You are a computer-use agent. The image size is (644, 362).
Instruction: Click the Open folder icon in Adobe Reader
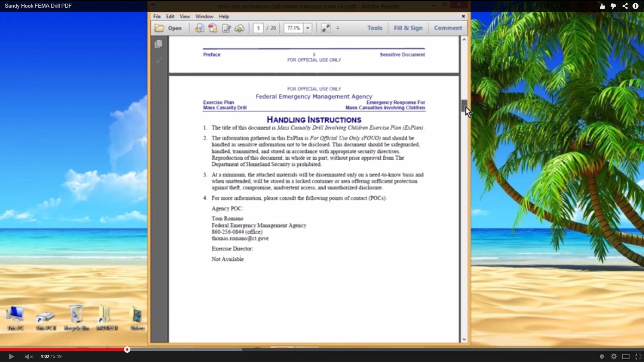click(x=160, y=28)
